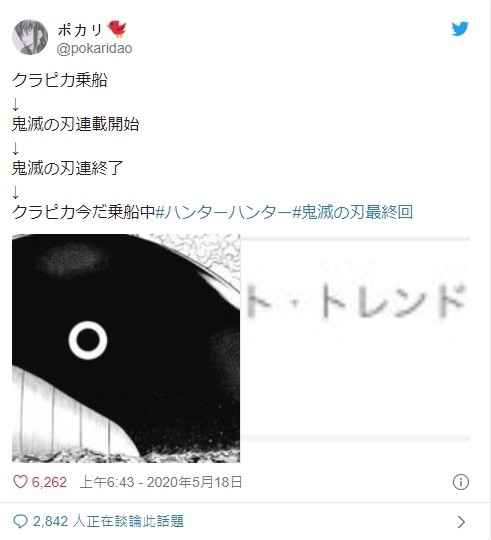Click the line 鬼滅の刃連終了

point(67,168)
